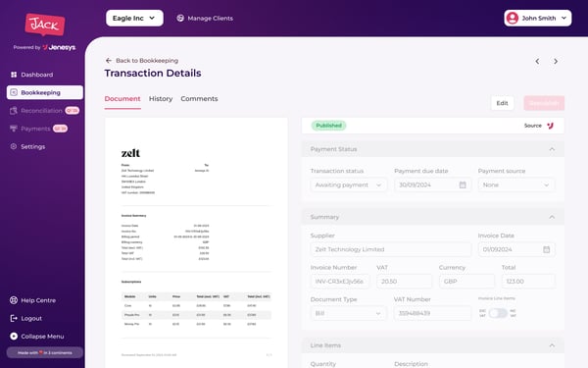Image resolution: width=588 pixels, height=368 pixels.
Task: Open the Invoice Date calendar icon
Action: pos(547,249)
